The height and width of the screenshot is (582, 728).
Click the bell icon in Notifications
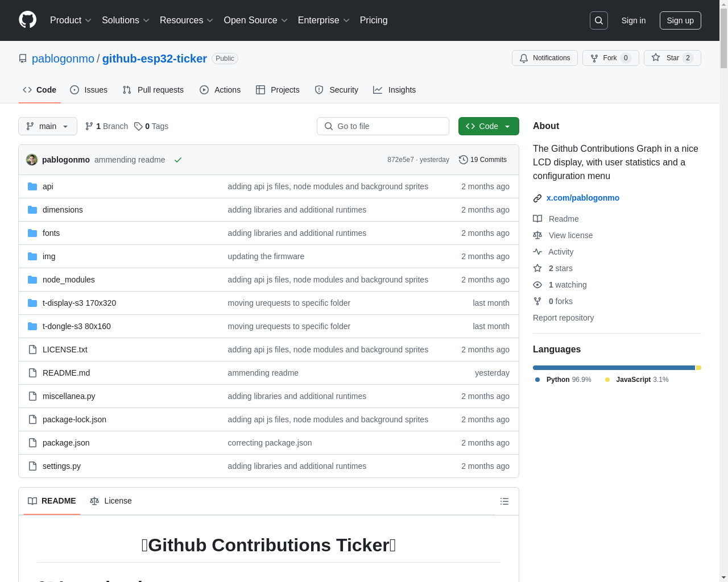(524, 58)
